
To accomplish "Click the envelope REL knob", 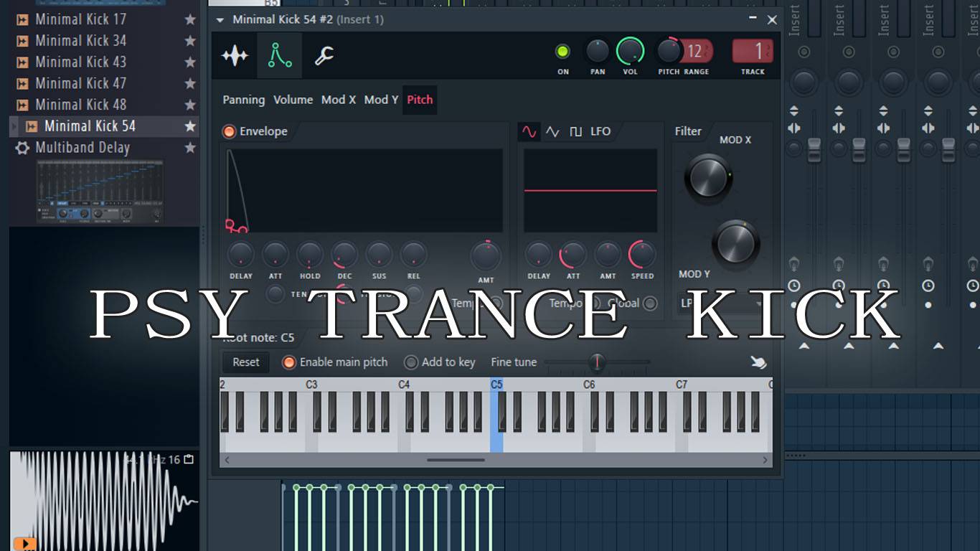I will click(413, 255).
